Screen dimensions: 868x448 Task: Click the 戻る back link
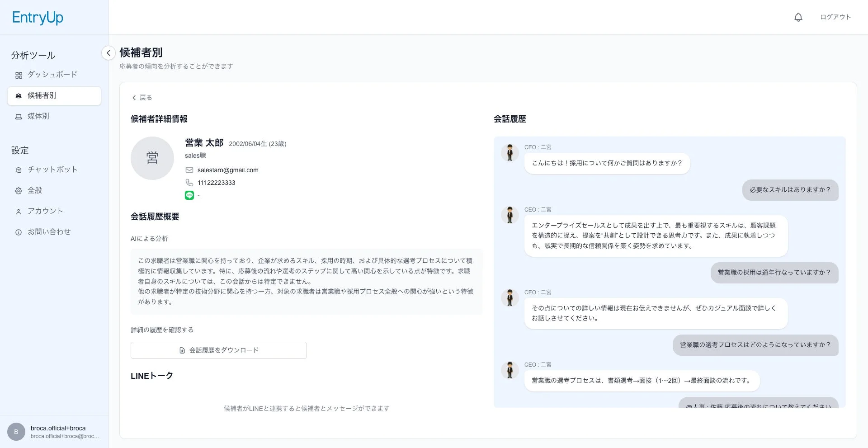point(142,97)
